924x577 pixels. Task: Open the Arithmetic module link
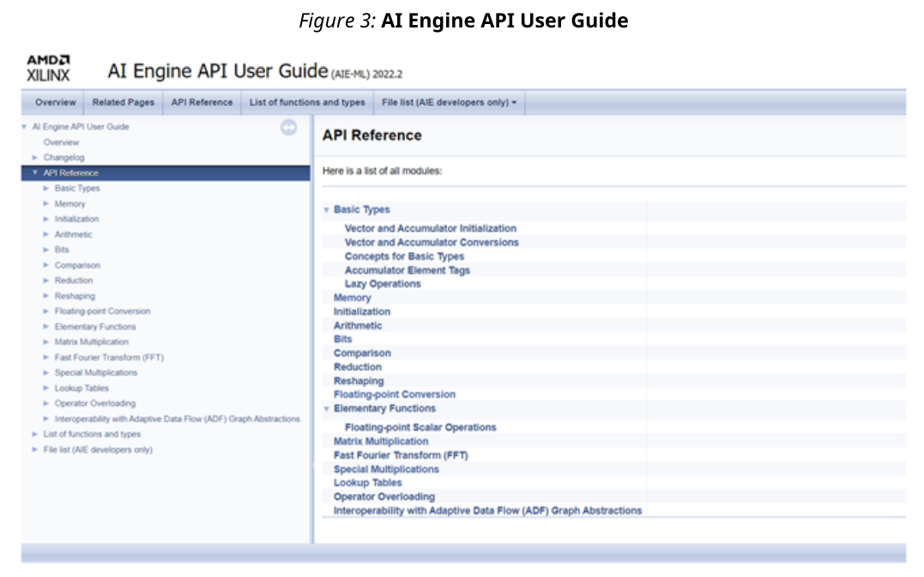358,325
